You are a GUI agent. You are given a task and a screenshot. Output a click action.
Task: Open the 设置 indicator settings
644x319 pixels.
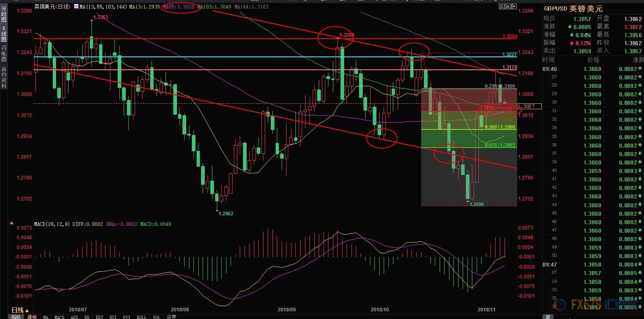pos(171,317)
